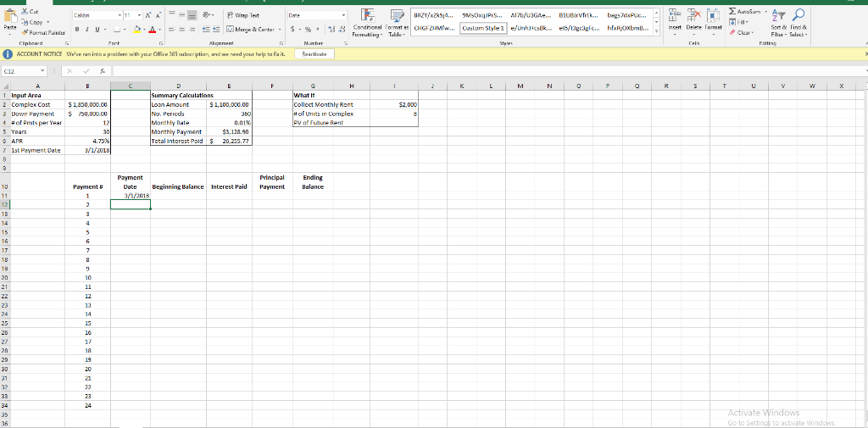The image size is (868, 428).
Task: Open the Conditional Formatting menu
Action: [368, 23]
